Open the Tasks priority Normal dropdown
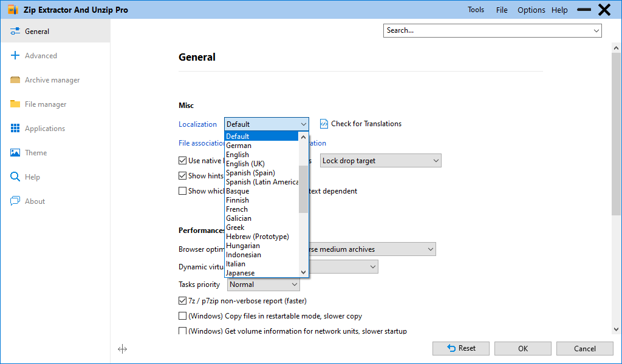 click(264, 285)
